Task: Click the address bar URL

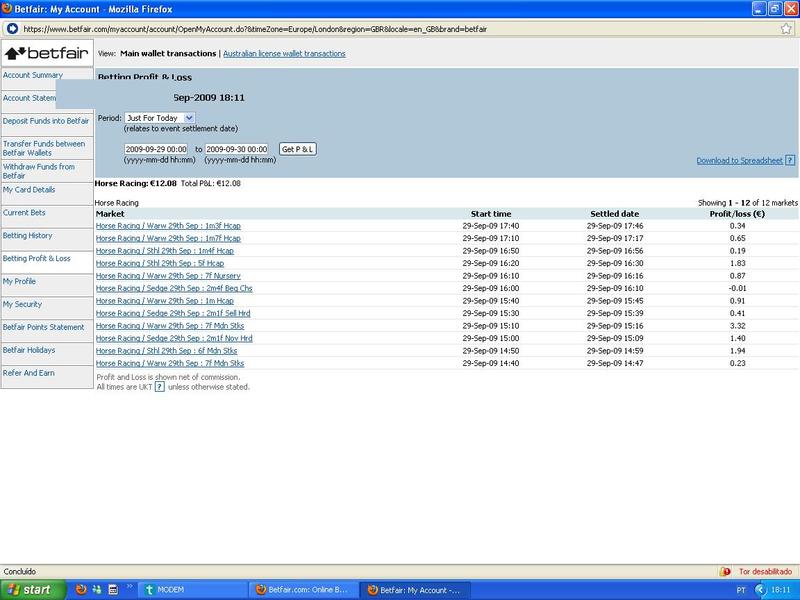Action: click(x=255, y=29)
